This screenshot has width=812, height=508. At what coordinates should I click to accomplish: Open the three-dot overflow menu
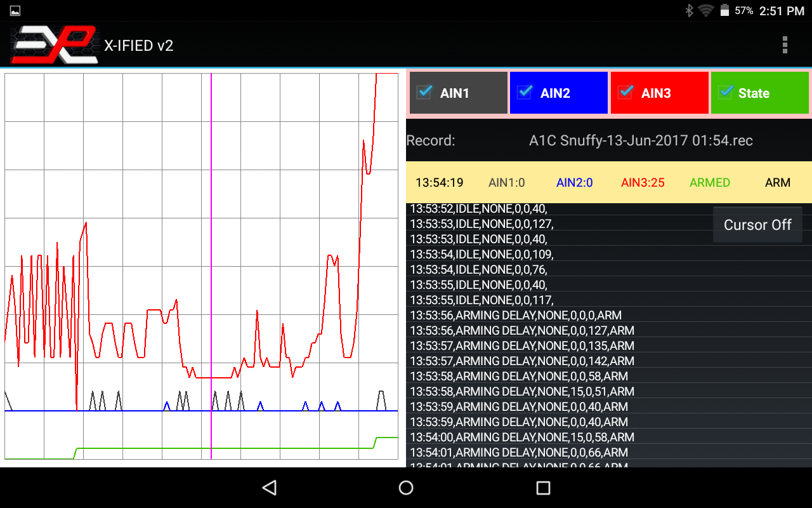pos(785,44)
